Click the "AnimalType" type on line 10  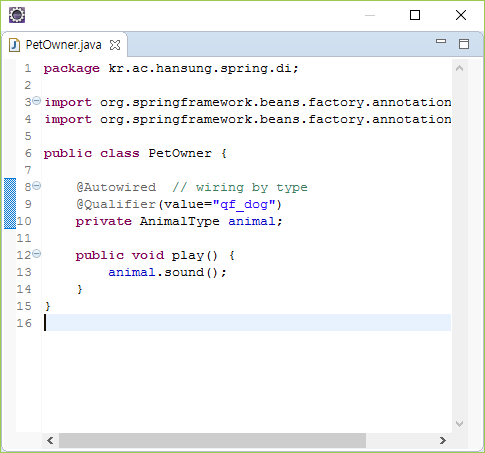180,221
